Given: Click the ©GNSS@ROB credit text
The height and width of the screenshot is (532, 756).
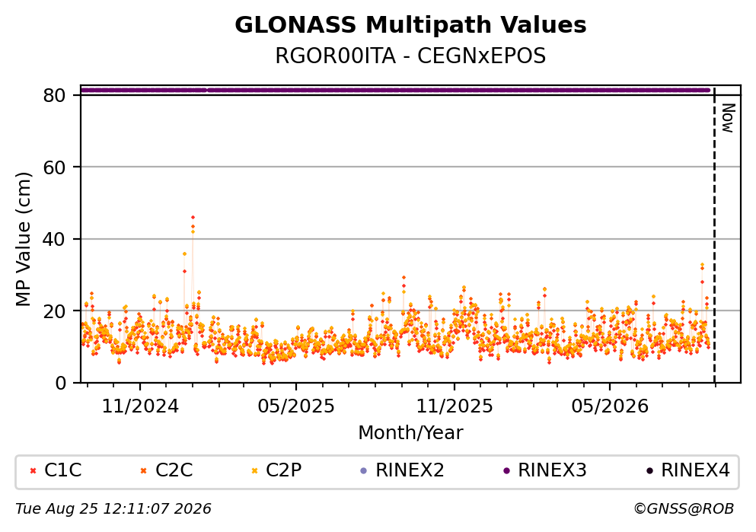Looking at the screenshot, I should coord(684,509).
